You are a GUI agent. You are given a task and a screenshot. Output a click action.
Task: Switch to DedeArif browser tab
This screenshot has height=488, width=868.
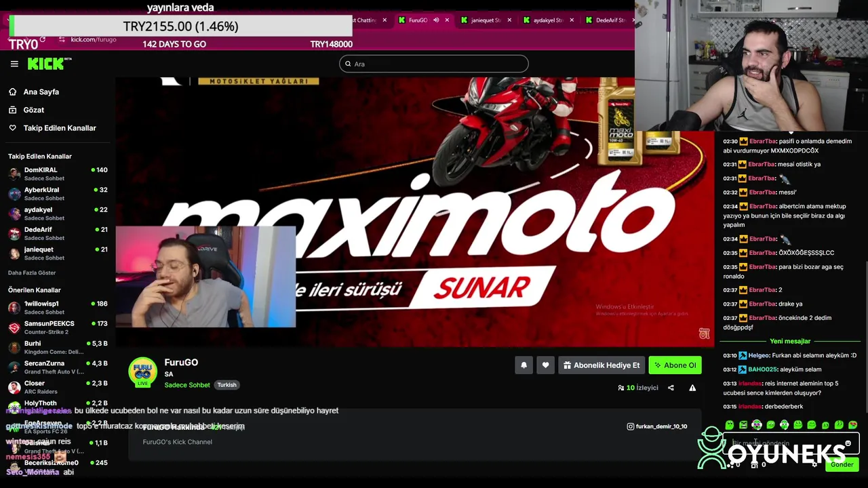click(609, 20)
